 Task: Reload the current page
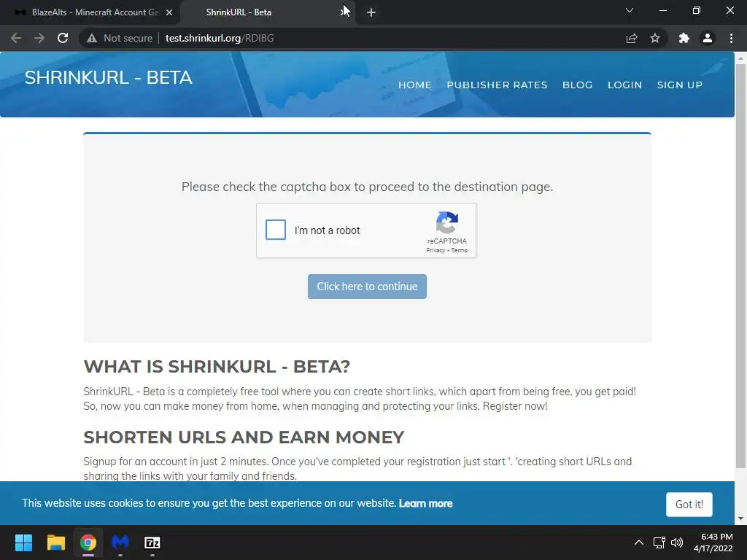[63, 38]
